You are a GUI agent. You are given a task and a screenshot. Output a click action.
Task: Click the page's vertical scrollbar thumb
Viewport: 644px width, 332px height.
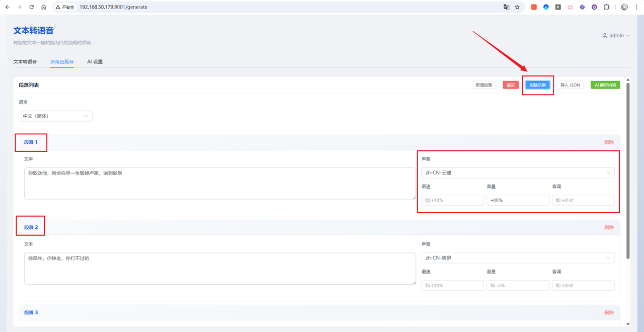(x=627, y=171)
